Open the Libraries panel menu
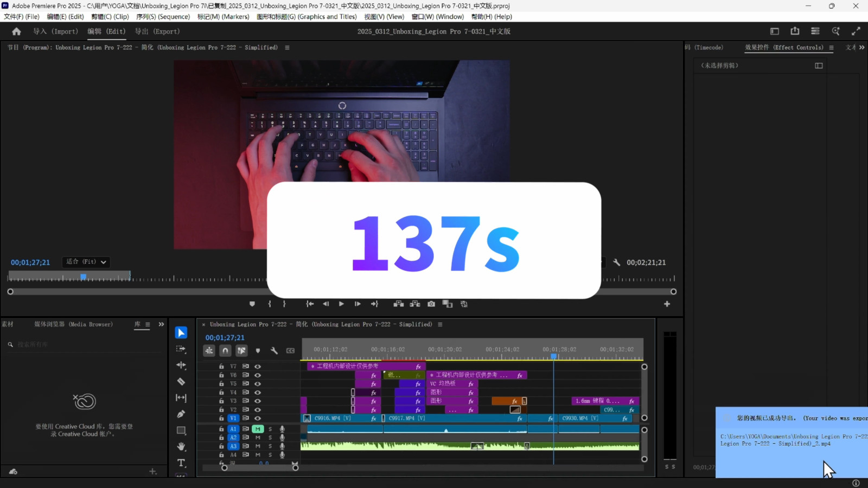The width and height of the screenshot is (868, 488). click(148, 324)
